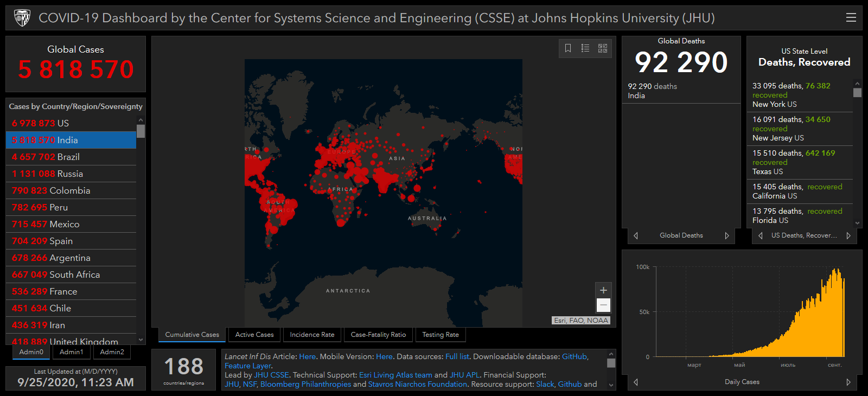Screen dimensions: 868x396
Task: Open the downloadable database GitHub link
Action: [574, 356]
